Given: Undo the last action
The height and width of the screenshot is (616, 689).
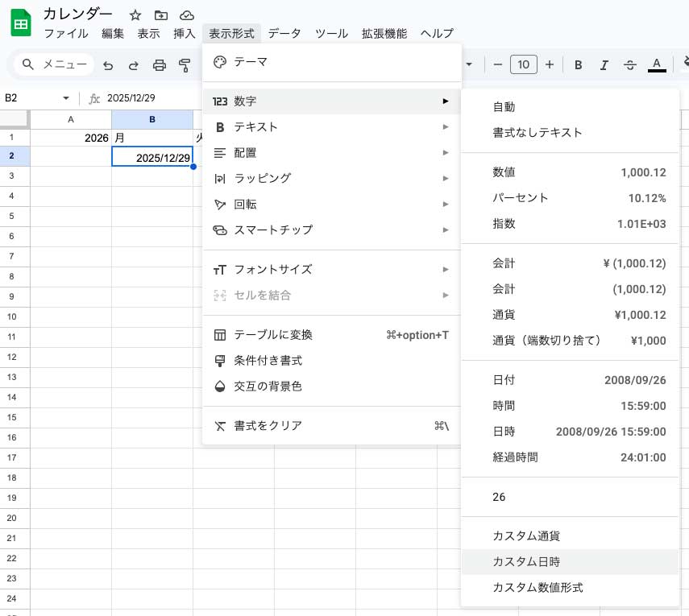Looking at the screenshot, I should (108, 65).
